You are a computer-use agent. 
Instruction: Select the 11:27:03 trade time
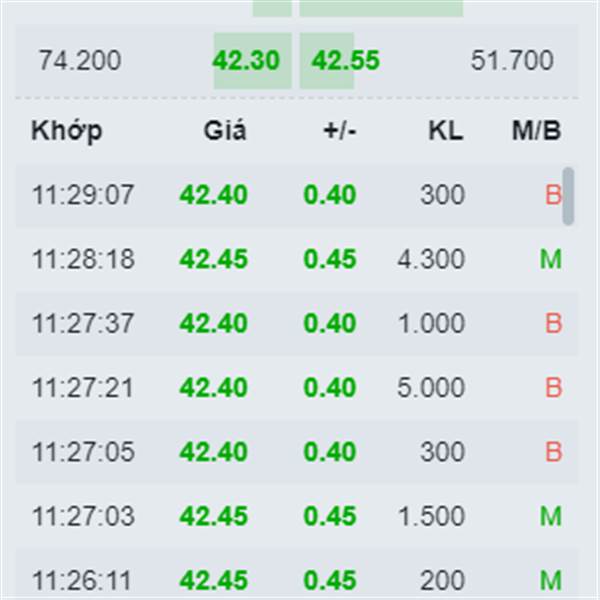[83, 516]
